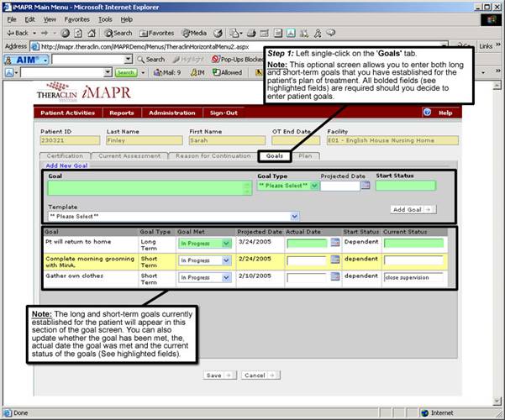Switch to the Plan tab
The height and width of the screenshot is (420, 505).
click(x=304, y=155)
